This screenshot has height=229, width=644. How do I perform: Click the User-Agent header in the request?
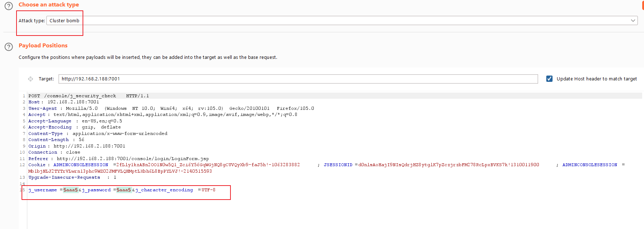click(x=43, y=108)
